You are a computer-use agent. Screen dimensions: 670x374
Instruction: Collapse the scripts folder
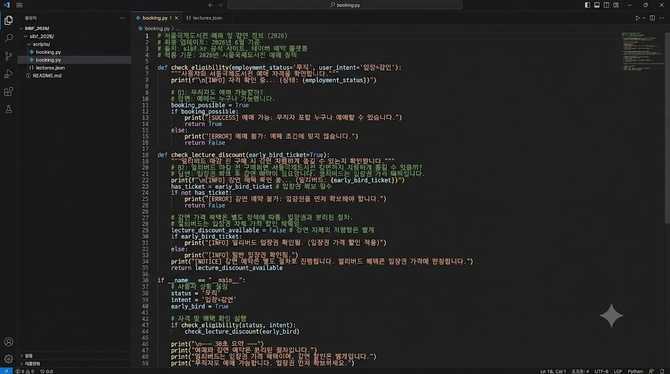(29, 44)
